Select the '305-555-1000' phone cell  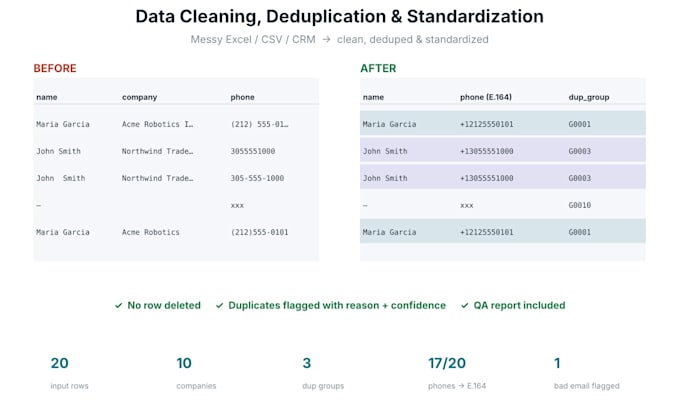click(x=257, y=178)
